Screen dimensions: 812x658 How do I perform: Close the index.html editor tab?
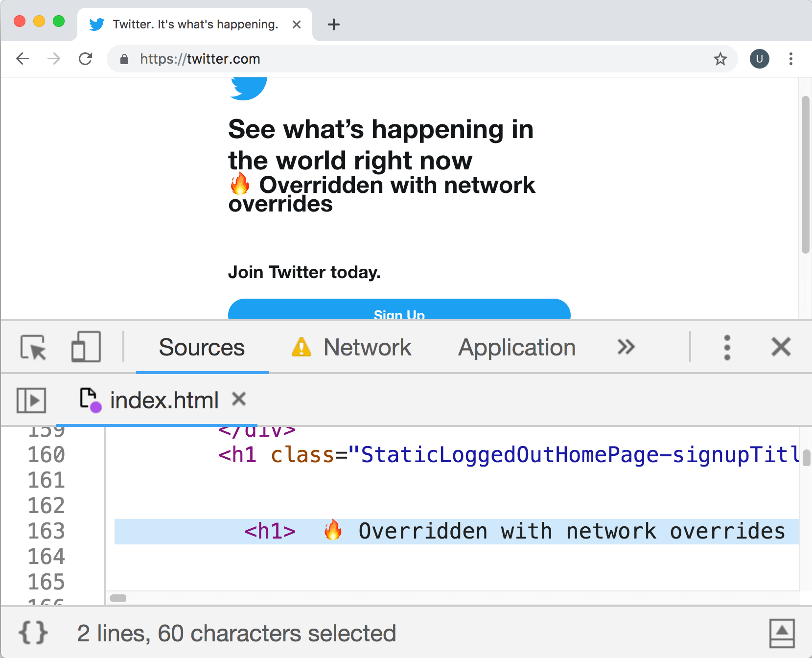239,399
